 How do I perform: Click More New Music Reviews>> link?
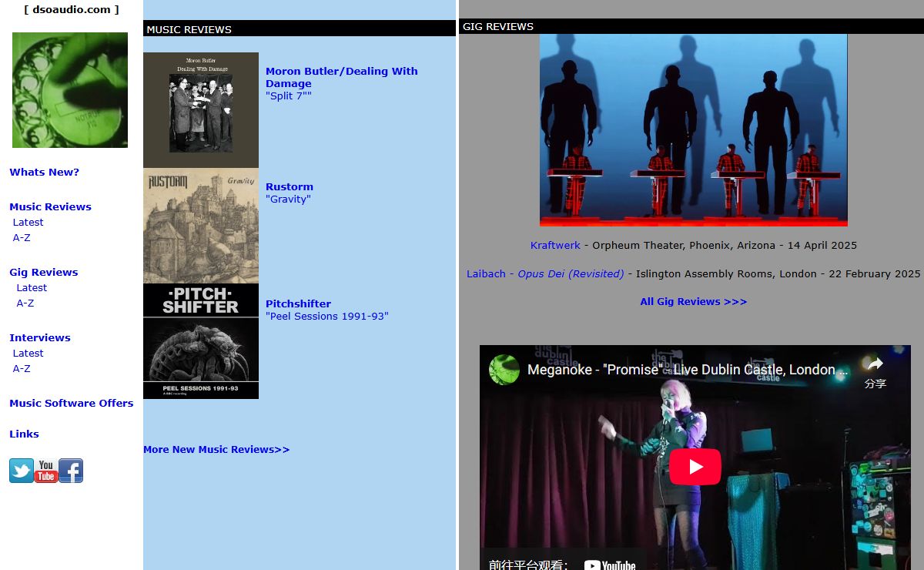point(216,449)
